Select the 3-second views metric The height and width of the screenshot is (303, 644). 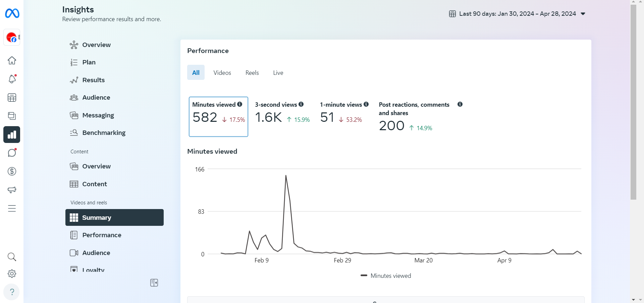(282, 113)
